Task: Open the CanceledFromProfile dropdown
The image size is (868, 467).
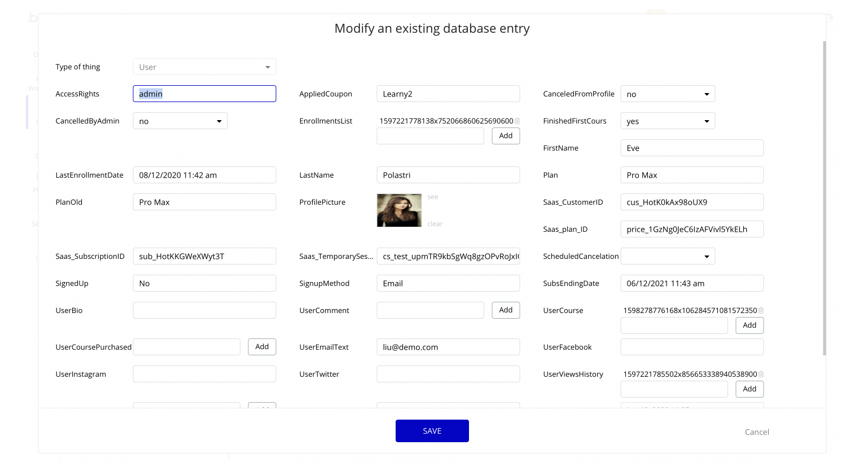Action: [x=667, y=94]
